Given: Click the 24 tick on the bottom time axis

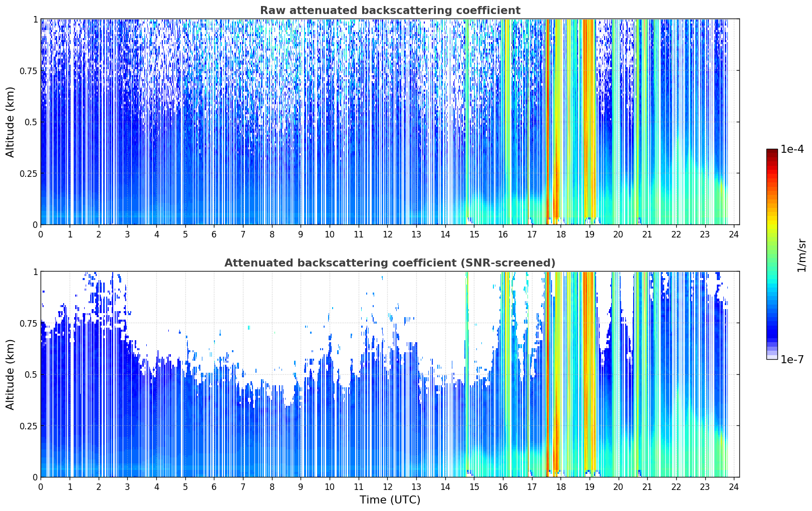Looking at the screenshot, I should [x=734, y=486].
